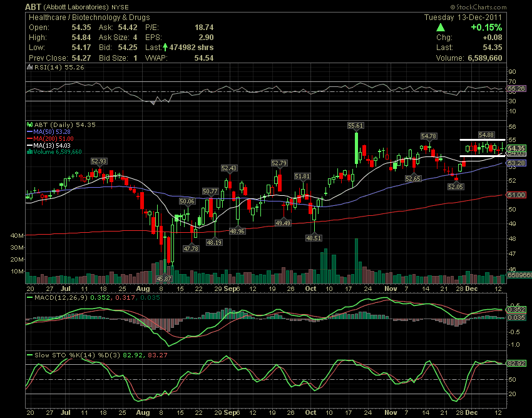Click the Aug label on price chart axis
The image size is (532, 418).
click(x=143, y=288)
